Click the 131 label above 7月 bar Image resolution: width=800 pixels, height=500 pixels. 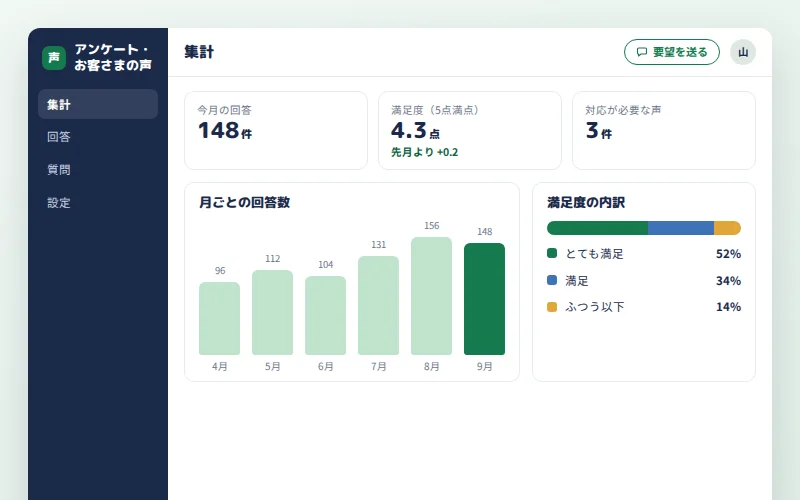[379, 244]
